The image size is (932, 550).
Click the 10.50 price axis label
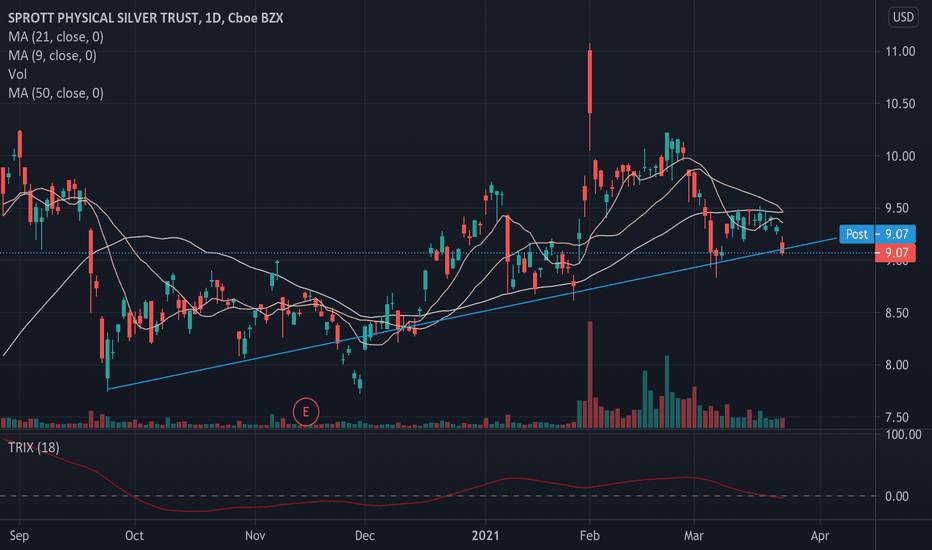click(x=900, y=103)
